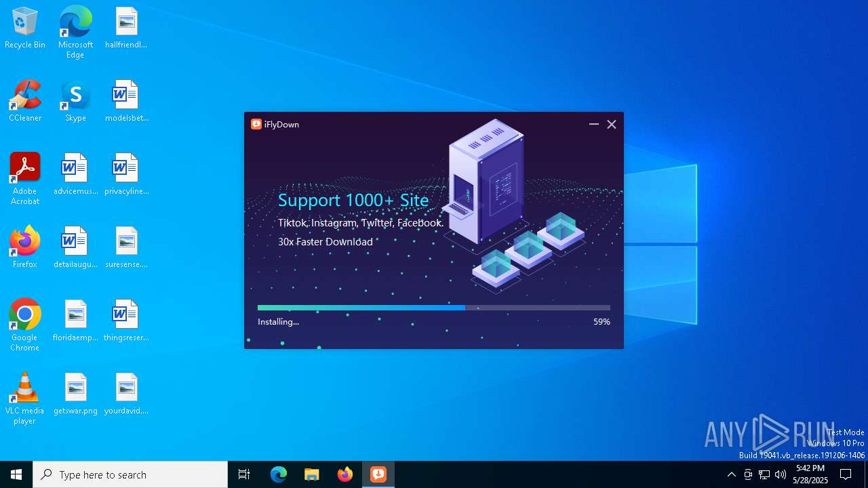The image size is (868, 488).
Task: Click the 59% progress value
Action: (x=601, y=322)
